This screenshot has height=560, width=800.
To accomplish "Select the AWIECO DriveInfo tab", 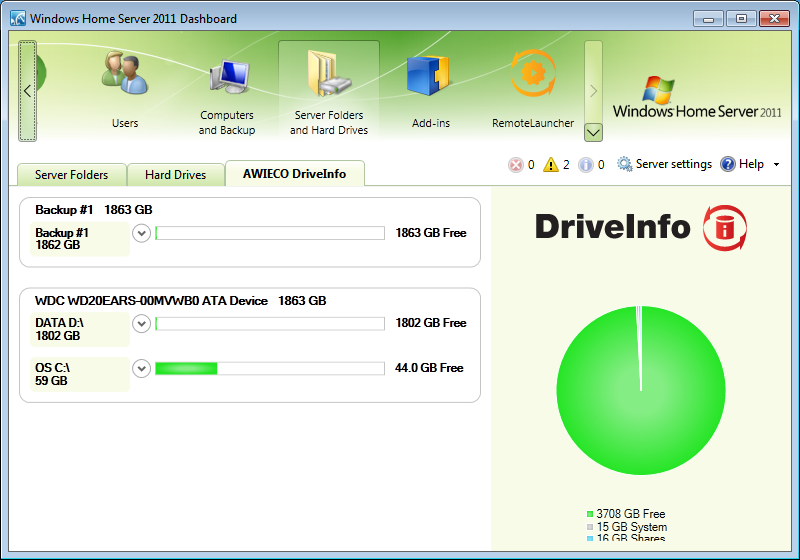I will tap(294, 173).
